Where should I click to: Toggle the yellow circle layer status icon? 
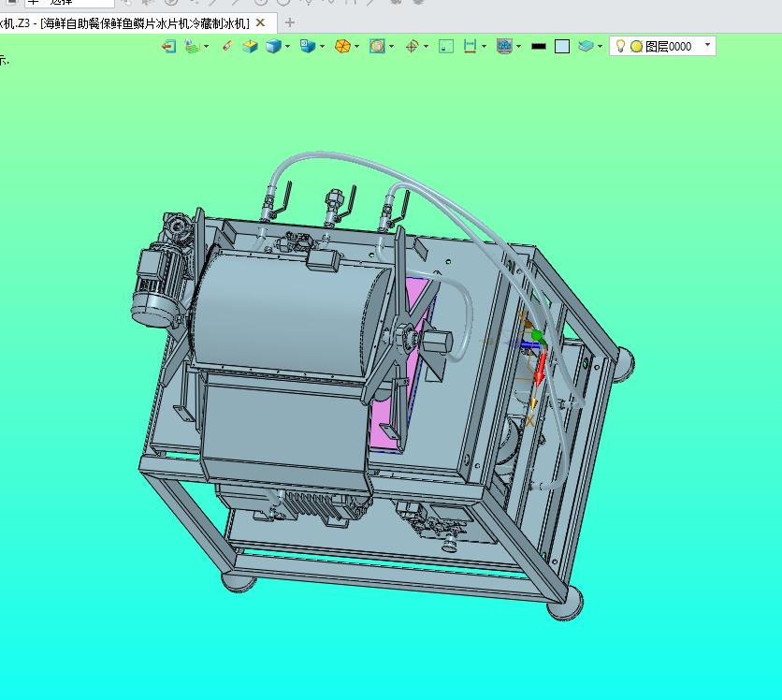click(636, 46)
